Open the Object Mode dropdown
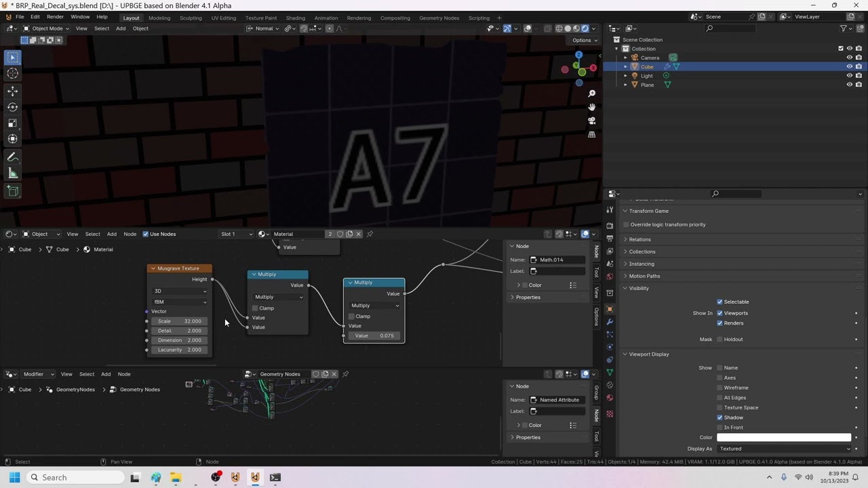 coord(45,28)
